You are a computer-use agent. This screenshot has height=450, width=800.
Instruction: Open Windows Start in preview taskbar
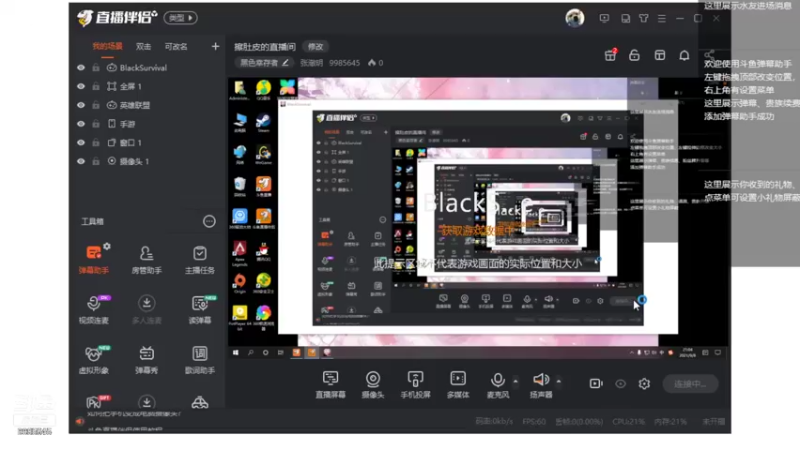tap(236, 353)
